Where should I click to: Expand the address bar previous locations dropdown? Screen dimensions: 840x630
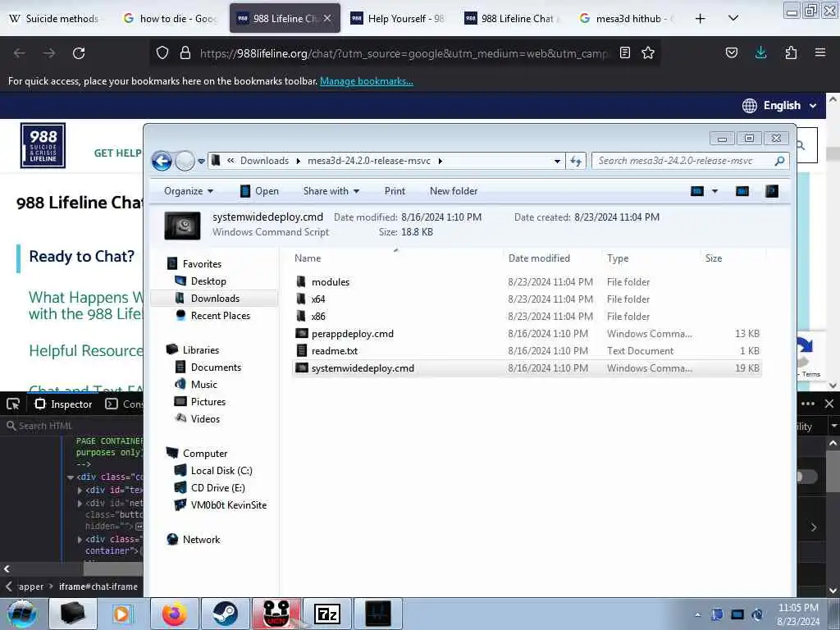click(557, 162)
